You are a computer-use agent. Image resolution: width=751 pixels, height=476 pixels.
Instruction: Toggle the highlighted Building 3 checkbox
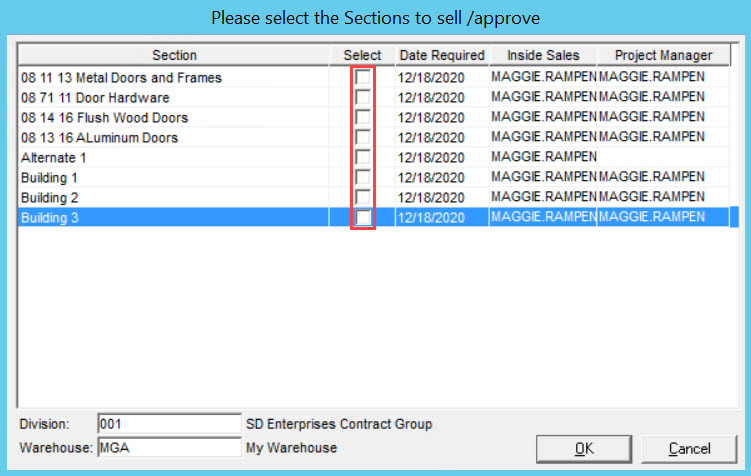click(x=363, y=217)
